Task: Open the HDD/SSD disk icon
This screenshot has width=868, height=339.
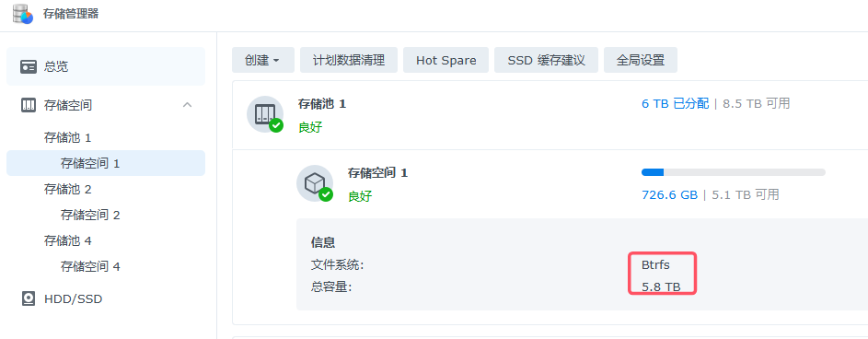Action: pos(29,299)
